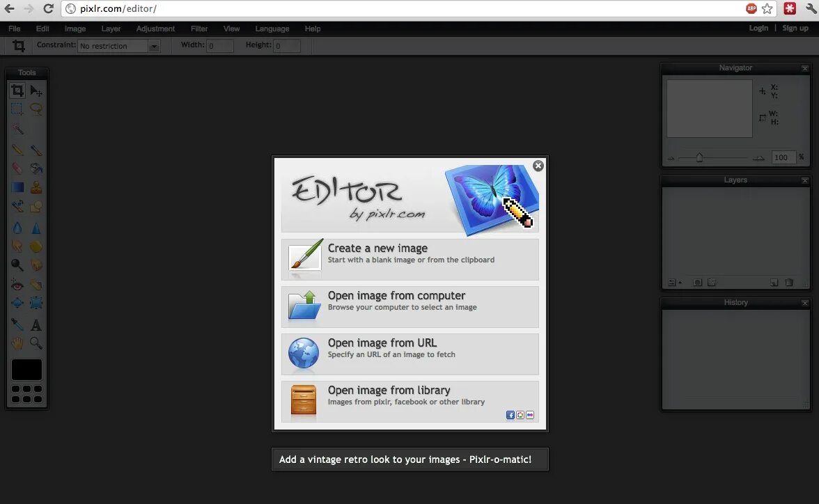Screen dimensions: 819x504
Task: Pick the Lasso tool
Action: [36, 109]
